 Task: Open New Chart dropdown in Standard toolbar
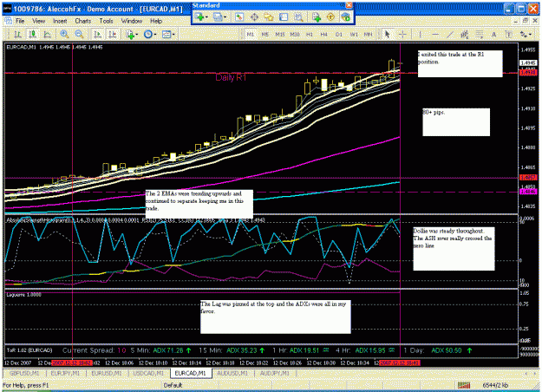pos(201,17)
